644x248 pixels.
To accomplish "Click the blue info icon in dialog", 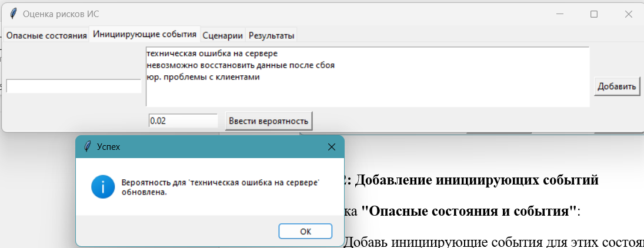I will pos(103,187).
